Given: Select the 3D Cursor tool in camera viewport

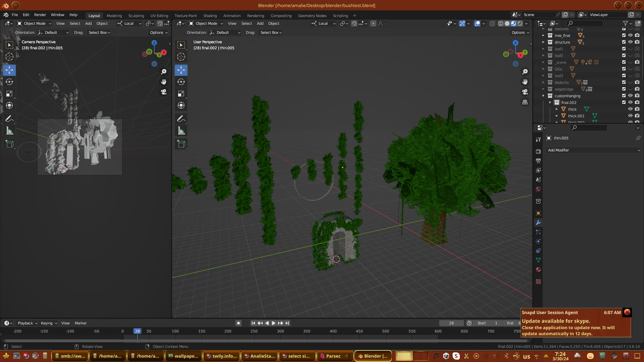Looking at the screenshot, I should click(9, 57).
